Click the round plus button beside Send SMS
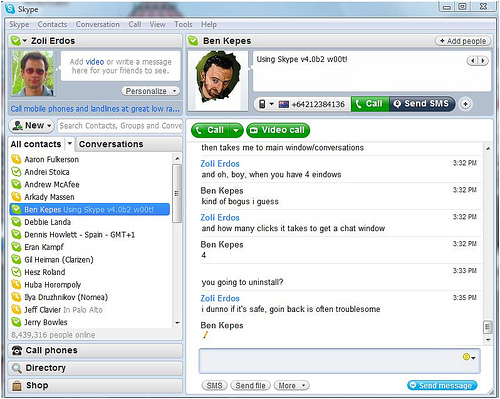 tap(465, 104)
